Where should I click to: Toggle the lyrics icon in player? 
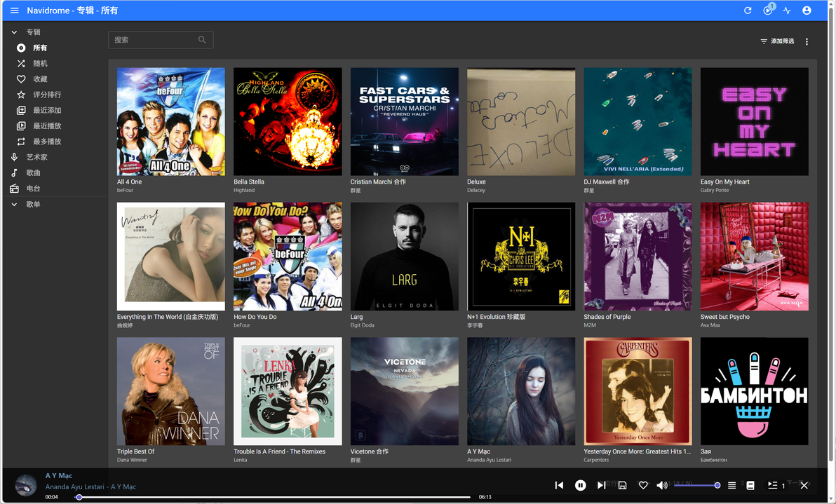(750, 485)
